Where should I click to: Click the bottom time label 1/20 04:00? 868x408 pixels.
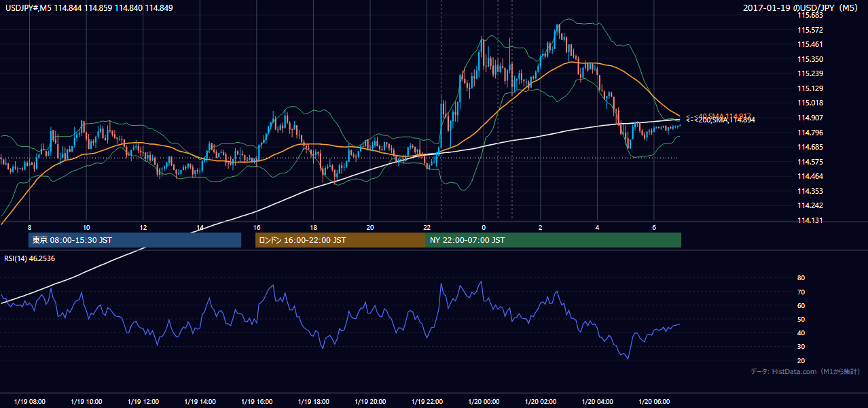pyautogui.click(x=596, y=401)
